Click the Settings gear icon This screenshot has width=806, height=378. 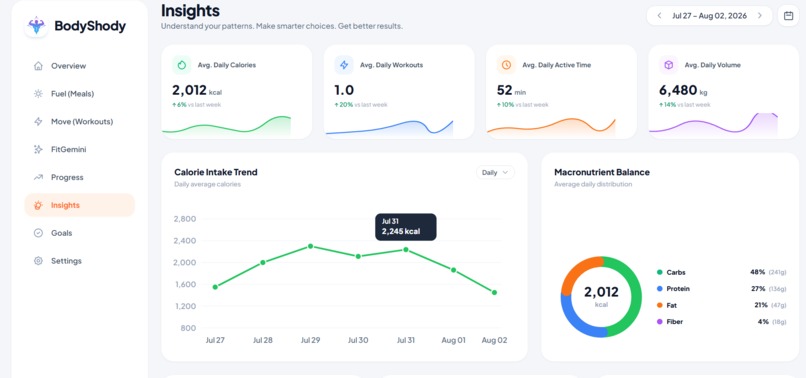(38, 261)
